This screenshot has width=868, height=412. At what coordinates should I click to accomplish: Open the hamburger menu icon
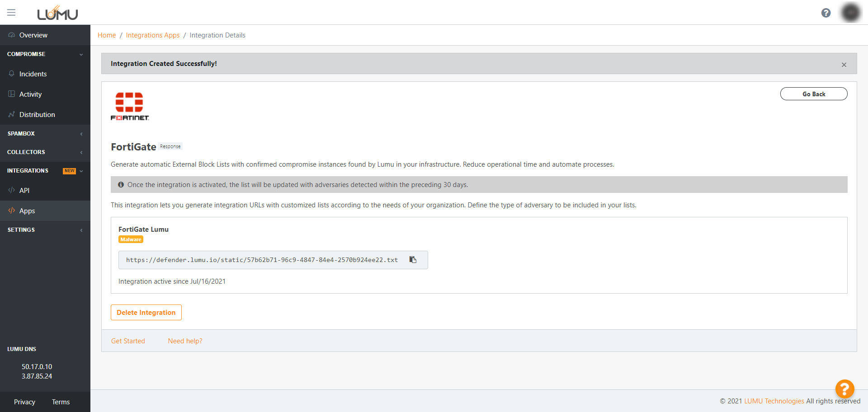pos(11,13)
